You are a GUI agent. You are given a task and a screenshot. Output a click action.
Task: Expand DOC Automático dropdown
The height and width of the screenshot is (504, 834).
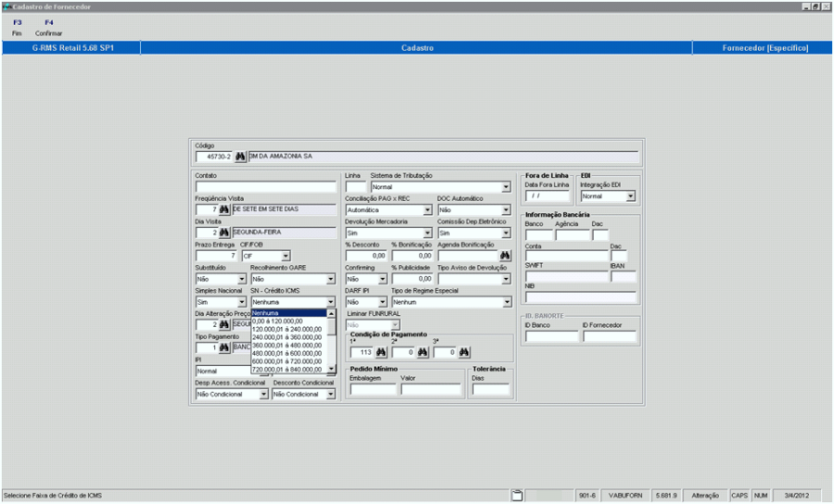(506, 210)
